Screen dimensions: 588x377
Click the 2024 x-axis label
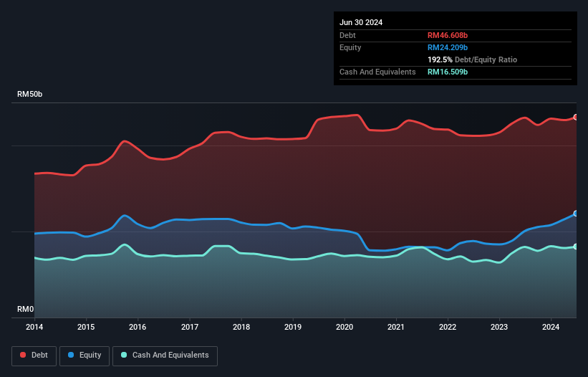coord(551,327)
